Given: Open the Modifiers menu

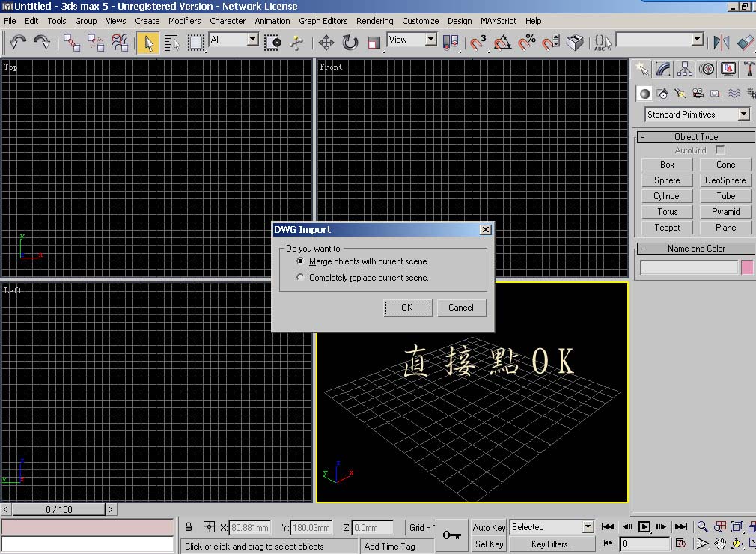Looking at the screenshot, I should pyautogui.click(x=185, y=21).
